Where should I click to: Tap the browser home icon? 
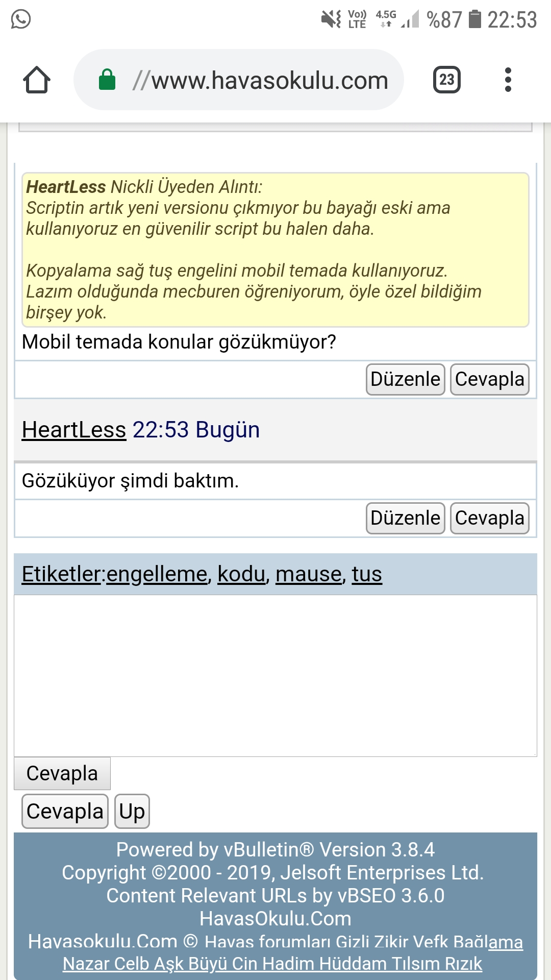(37, 80)
